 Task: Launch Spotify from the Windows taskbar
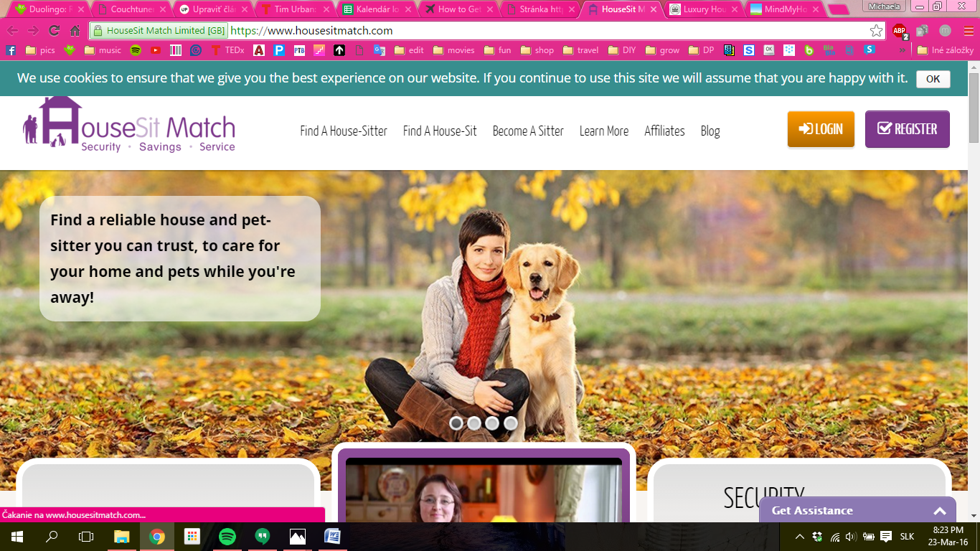click(x=227, y=537)
